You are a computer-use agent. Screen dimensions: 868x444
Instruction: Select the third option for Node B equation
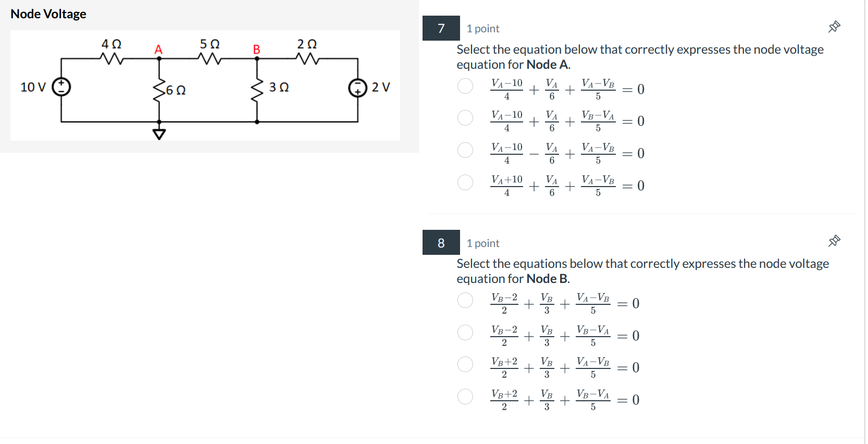click(x=465, y=364)
